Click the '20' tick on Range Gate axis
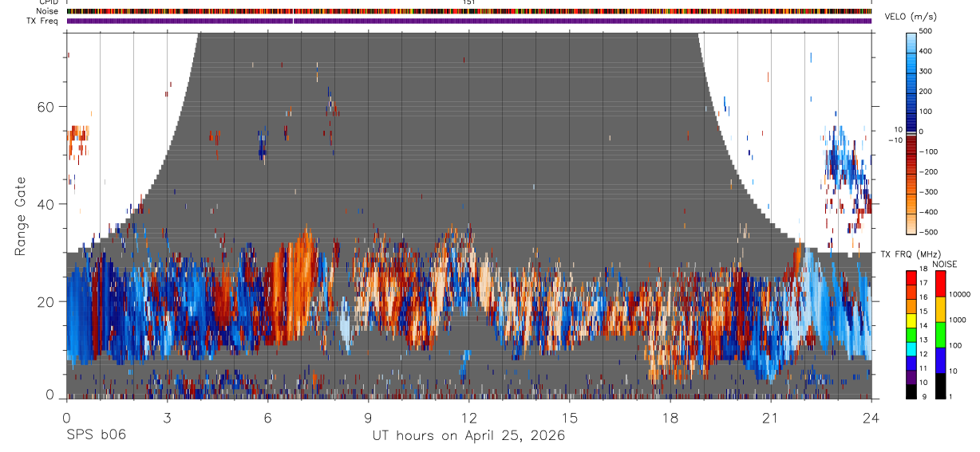The width and height of the screenshot is (980, 452). (x=46, y=301)
